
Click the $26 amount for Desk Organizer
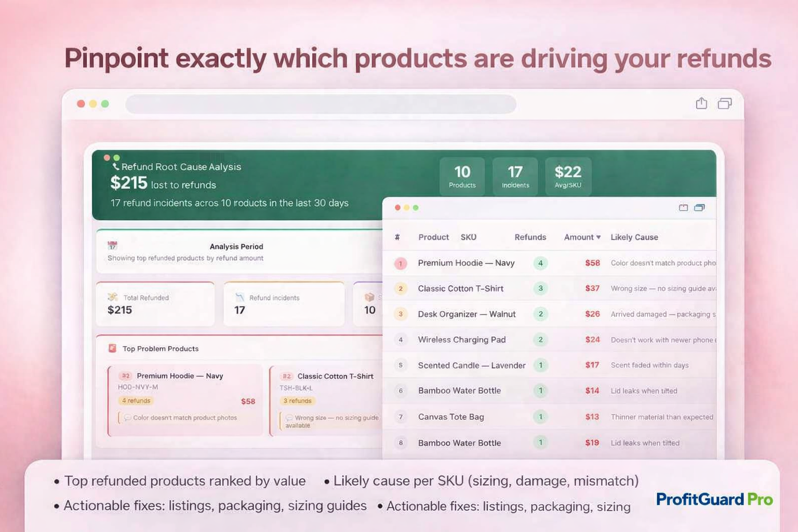592,314
